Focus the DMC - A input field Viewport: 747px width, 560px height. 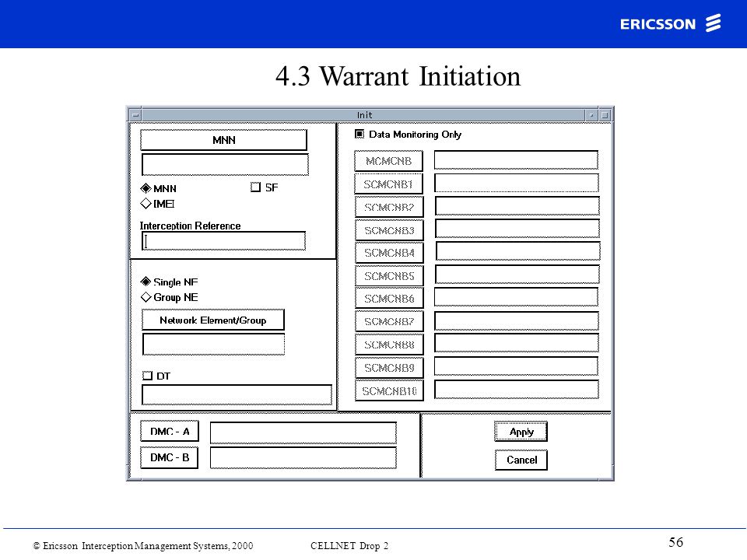[303, 433]
